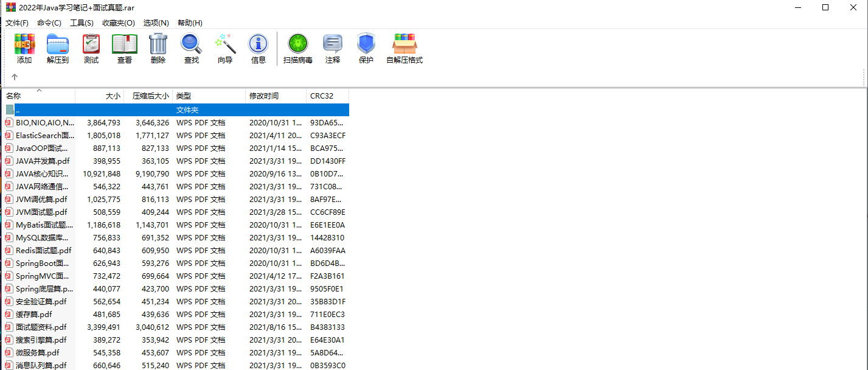Viewport: 868px width, 370px height.
Task: Select the JavaOOP面试... file
Action: tap(42, 148)
